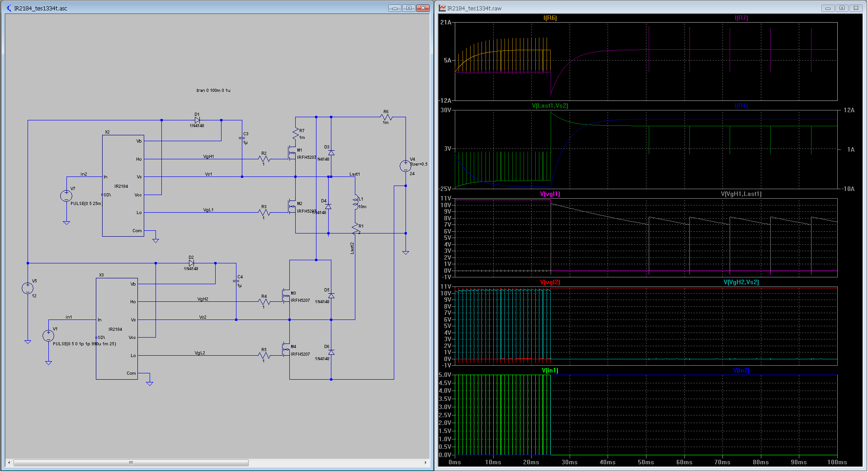Click the X3 IR2184 driver block

point(117,329)
